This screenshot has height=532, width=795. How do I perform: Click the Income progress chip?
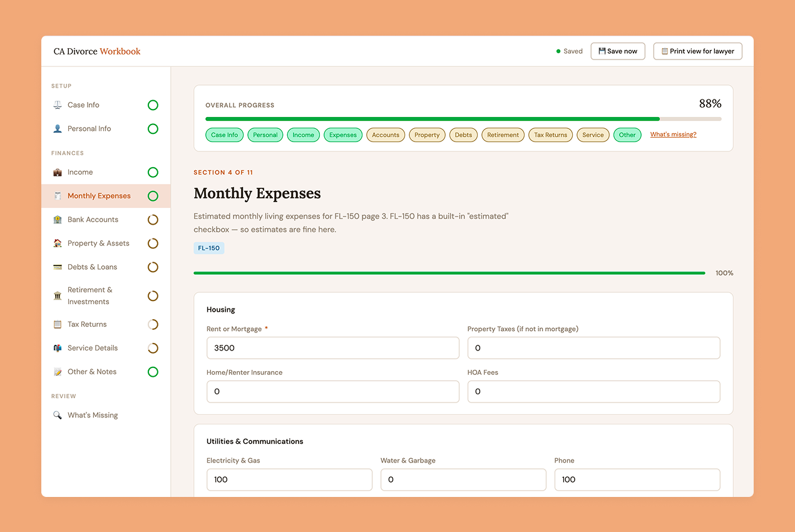tap(304, 135)
